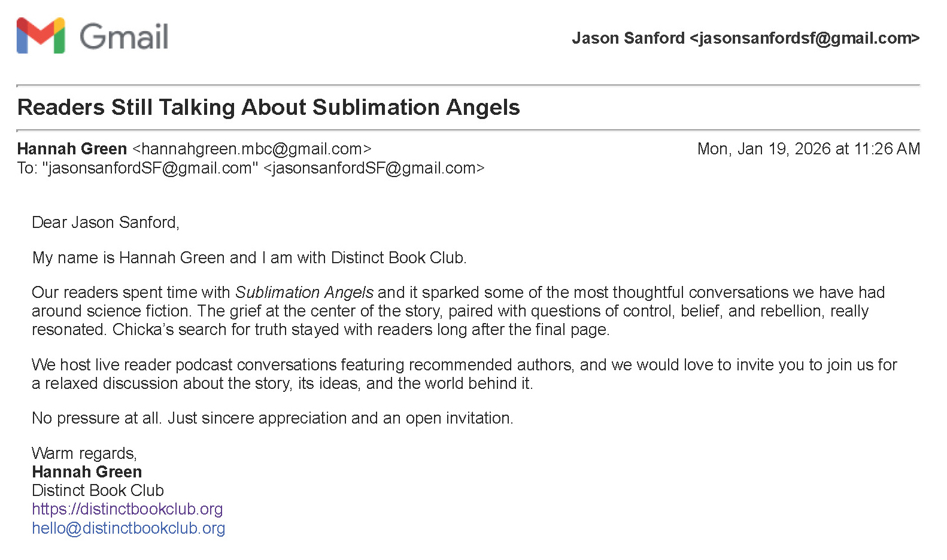The image size is (947, 560).
Task: Click sender name Hannah Green in header
Action: coord(72,149)
